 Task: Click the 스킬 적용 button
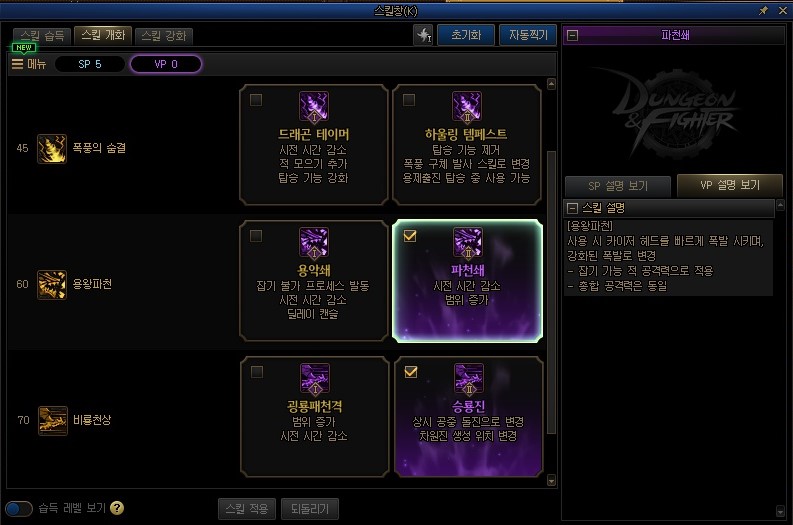coord(247,508)
